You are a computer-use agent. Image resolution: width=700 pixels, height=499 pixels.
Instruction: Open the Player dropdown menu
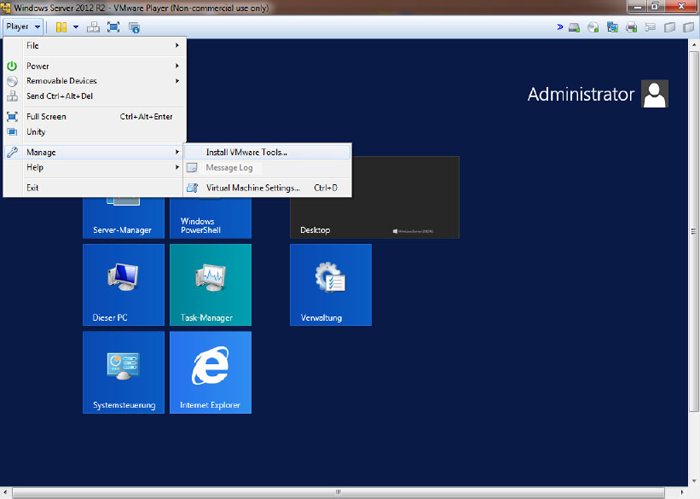23,27
